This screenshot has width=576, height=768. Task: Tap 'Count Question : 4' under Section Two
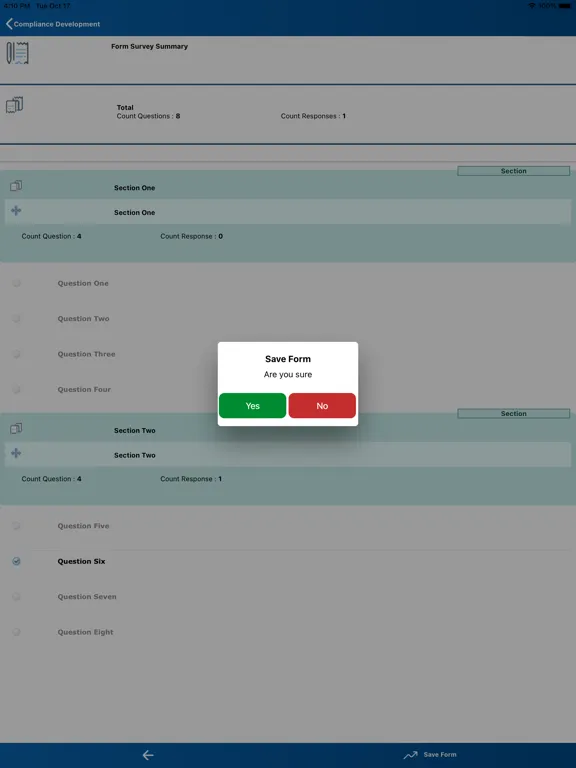[x=51, y=479]
